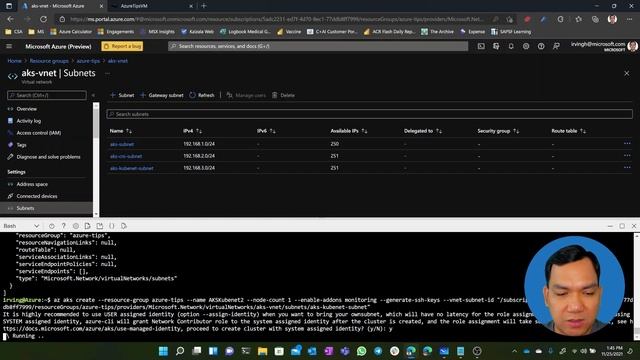Open Azure portal settings gear
The width and height of the screenshot is (640, 360).
(x=526, y=46)
